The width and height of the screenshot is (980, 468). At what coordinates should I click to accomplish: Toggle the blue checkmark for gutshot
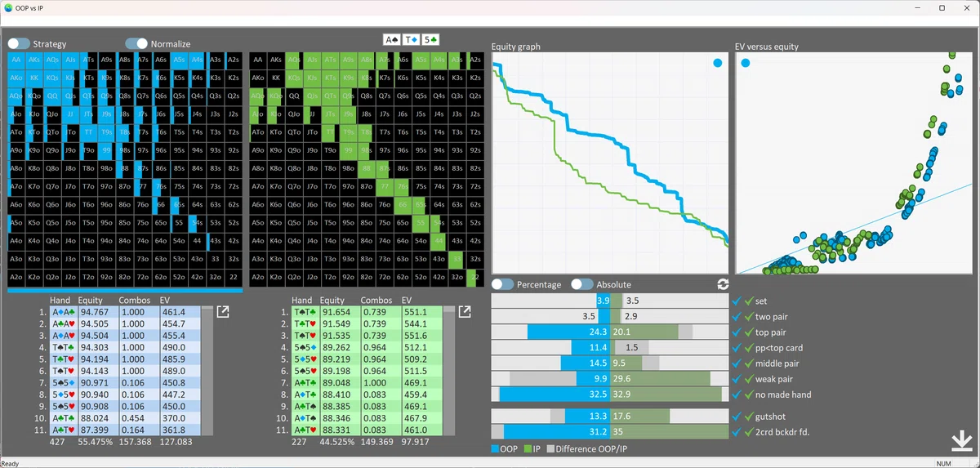(737, 417)
